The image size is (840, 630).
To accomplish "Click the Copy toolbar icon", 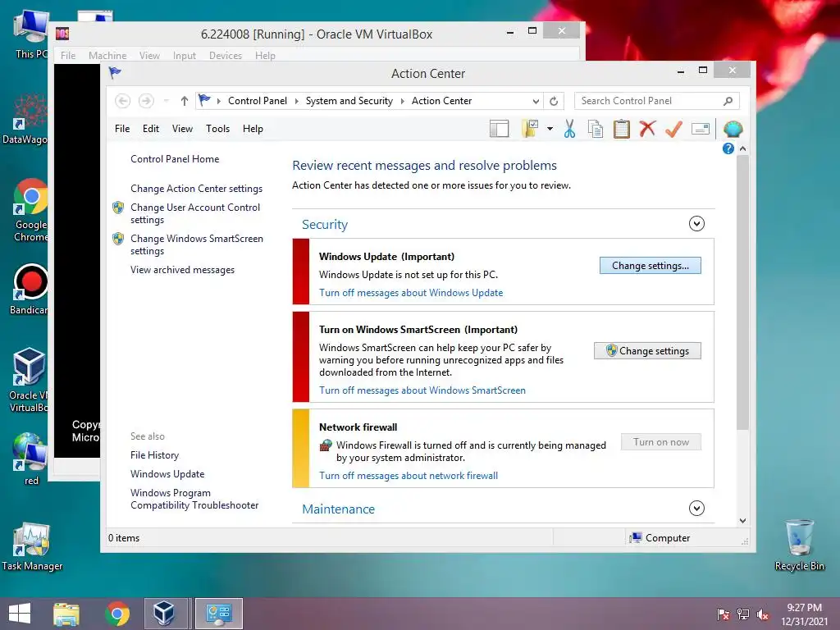I will [x=596, y=129].
